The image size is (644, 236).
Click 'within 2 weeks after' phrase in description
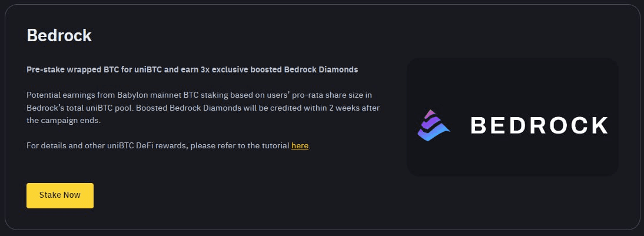click(x=347, y=108)
